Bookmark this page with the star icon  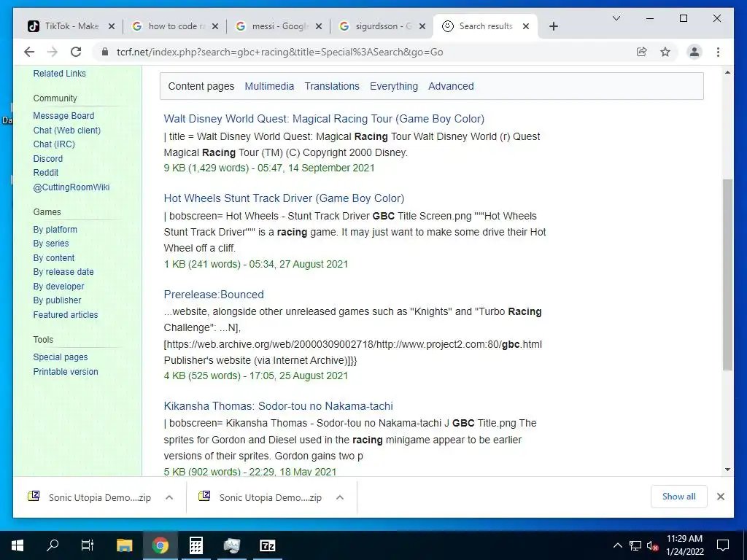pyautogui.click(x=665, y=52)
